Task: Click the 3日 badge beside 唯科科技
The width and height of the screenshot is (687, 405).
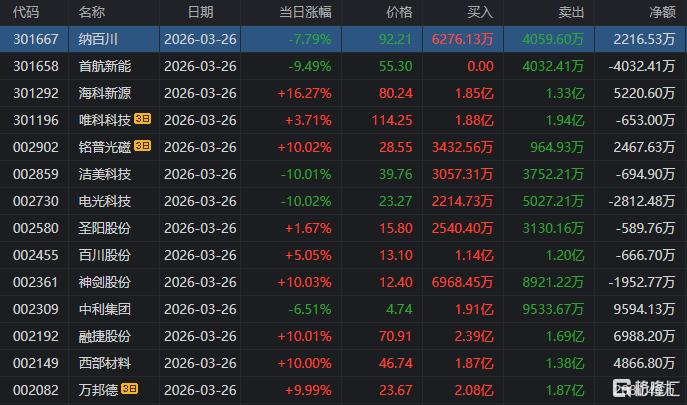Action: tap(142, 120)
